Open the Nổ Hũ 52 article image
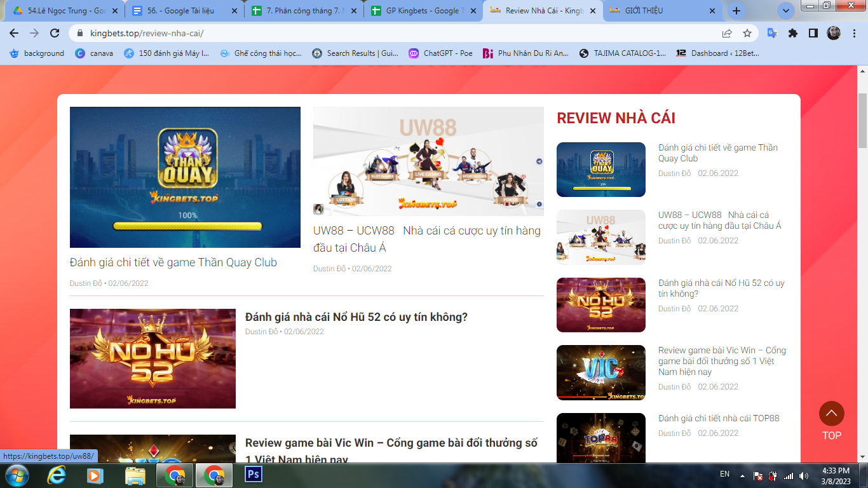 coord(153,358)
